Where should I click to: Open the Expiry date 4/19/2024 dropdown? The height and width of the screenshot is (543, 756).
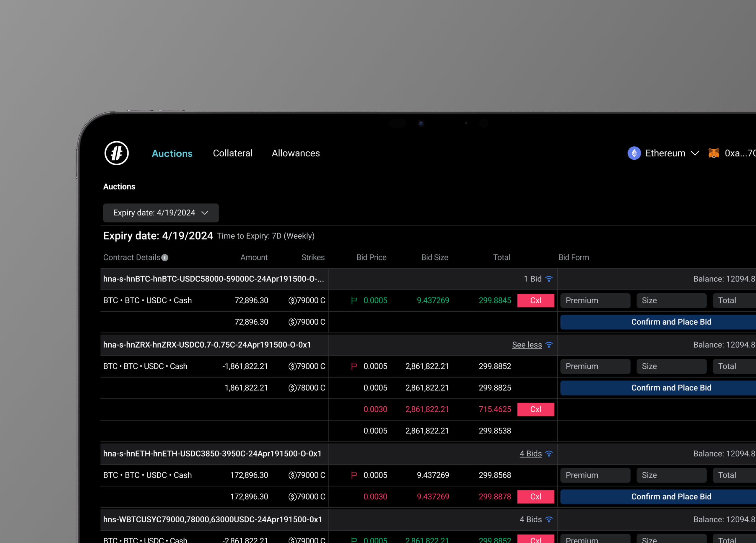click(161, 213)
